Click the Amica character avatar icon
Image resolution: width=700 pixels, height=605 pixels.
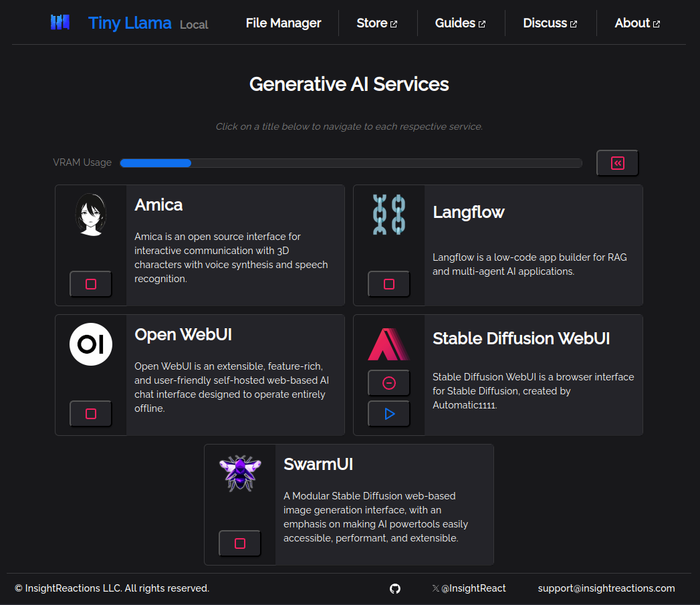91,215
